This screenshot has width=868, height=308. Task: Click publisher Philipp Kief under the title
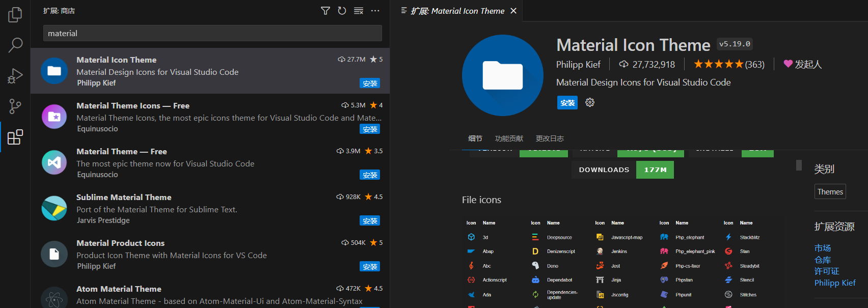point(578,65)
